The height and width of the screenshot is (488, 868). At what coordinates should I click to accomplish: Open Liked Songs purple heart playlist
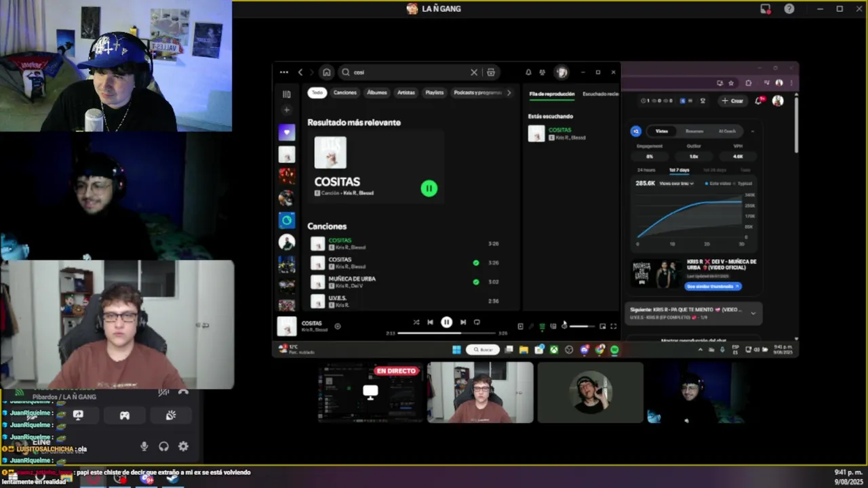(x=287, y=132)
